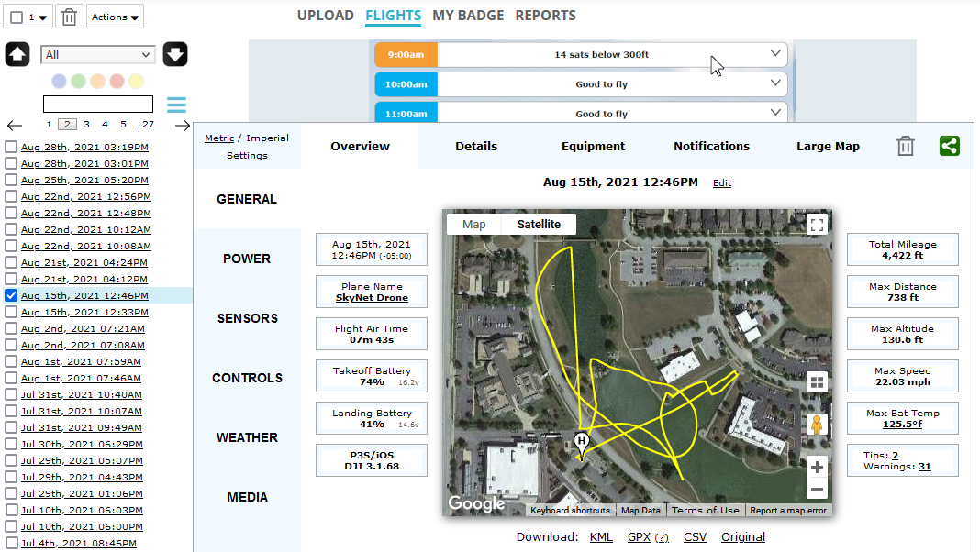Tick the Aug 2nd 07:21AM flight checkbox
Image resolution: width=980 pixels, height=552 pixels.
(x=11, y=328)
